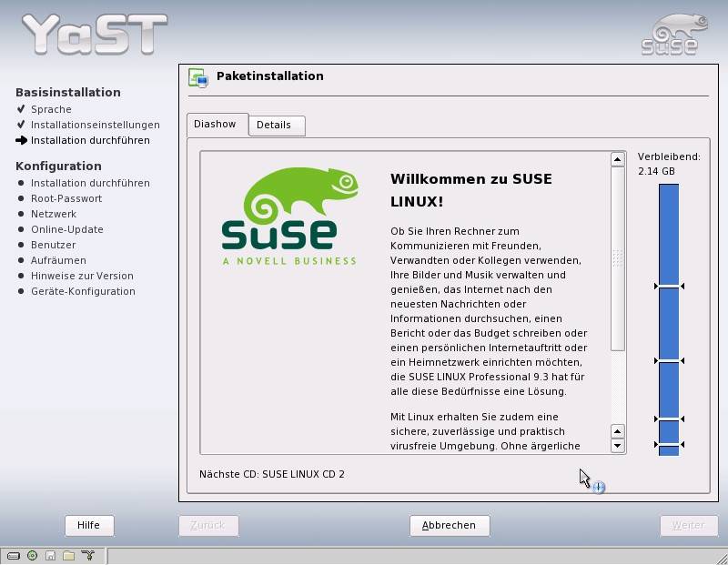Click the Basisinstallation section heading
The width and height of the screenshot is (728, 565).
click(67, 93)
